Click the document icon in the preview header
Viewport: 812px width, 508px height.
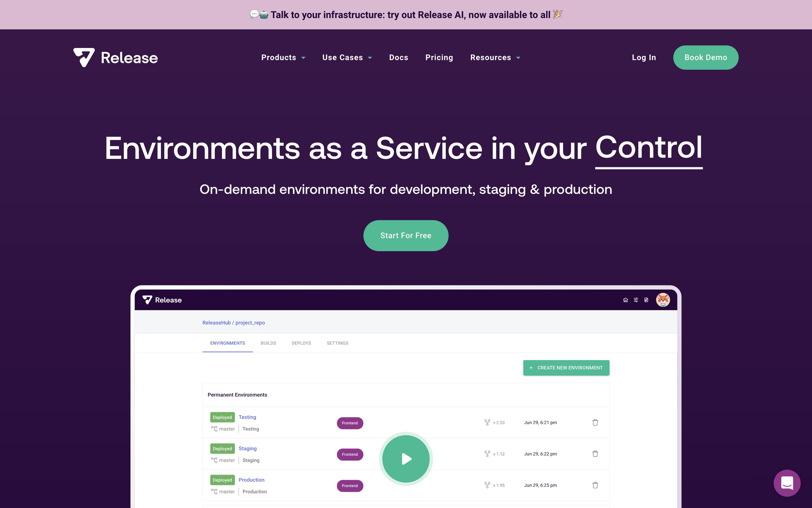pos(646,300)
